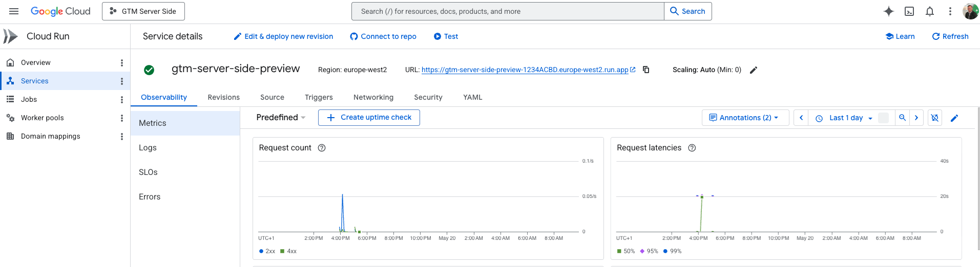980x267 pixels.
Task: Edit the dashboard with the pencil icon
Action: [954, 118]
